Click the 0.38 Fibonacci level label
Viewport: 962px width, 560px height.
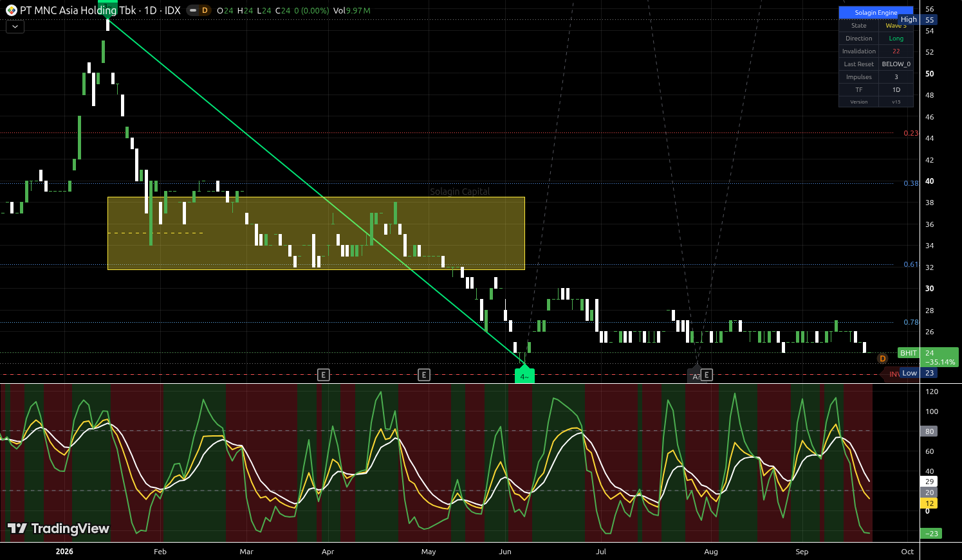pyautogui.click(x=911, y=183)
